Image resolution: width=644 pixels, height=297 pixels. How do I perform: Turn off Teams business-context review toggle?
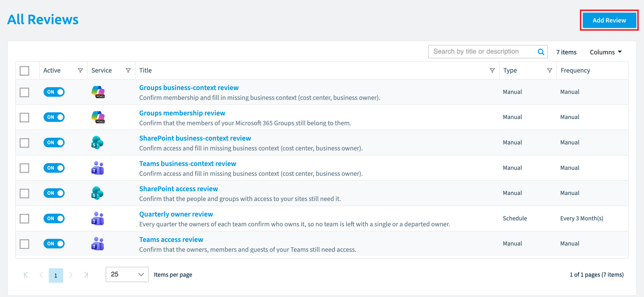click(54, 168)
